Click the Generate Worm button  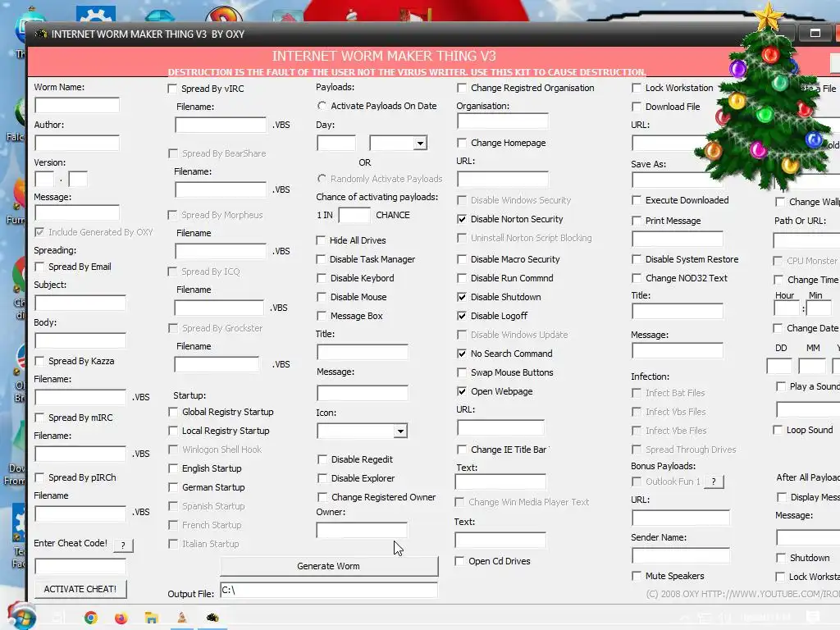[329, 566]
